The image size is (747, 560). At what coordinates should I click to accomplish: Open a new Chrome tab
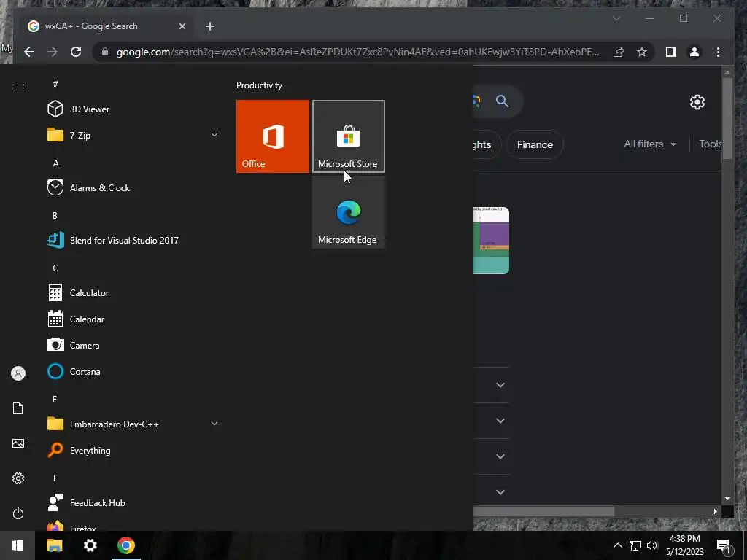(x=210, y=26)
